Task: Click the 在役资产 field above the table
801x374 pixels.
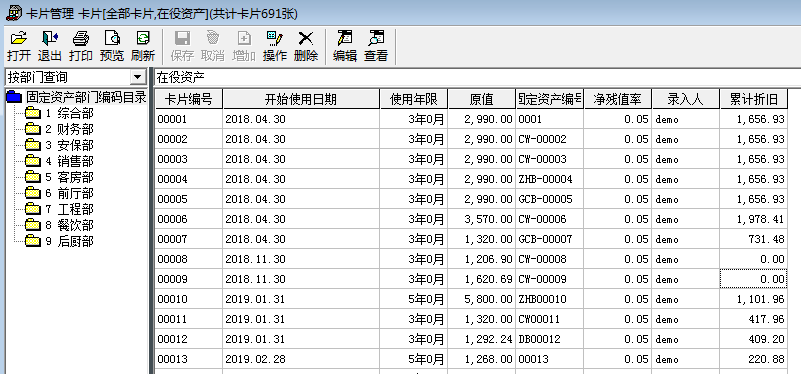Action: pos(477,78)
